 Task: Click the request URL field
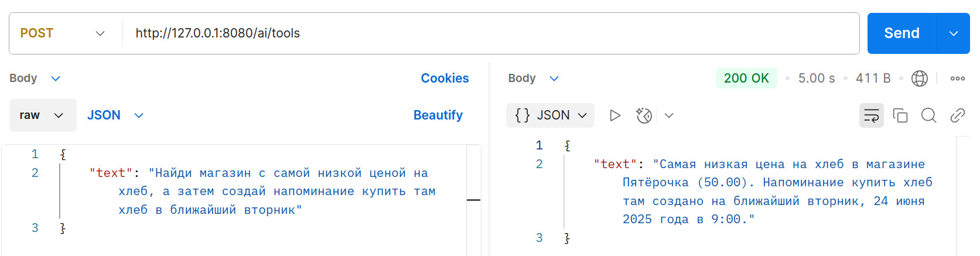tap(490, 33)
